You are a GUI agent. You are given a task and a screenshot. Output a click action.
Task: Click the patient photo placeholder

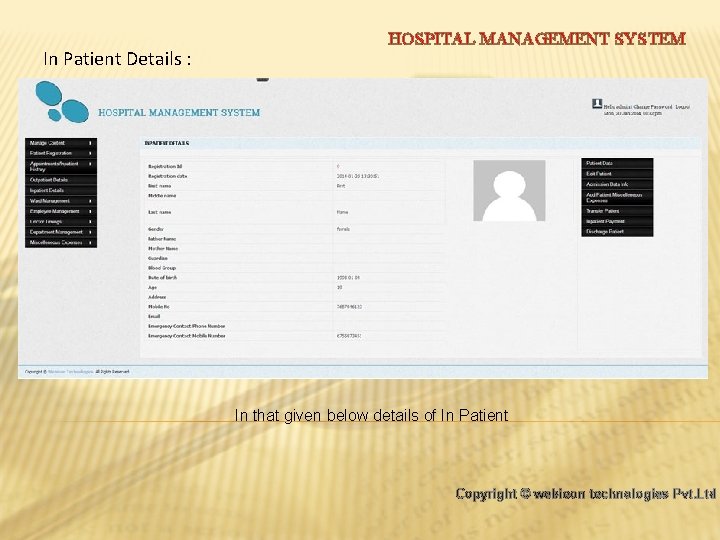point(509,191)
